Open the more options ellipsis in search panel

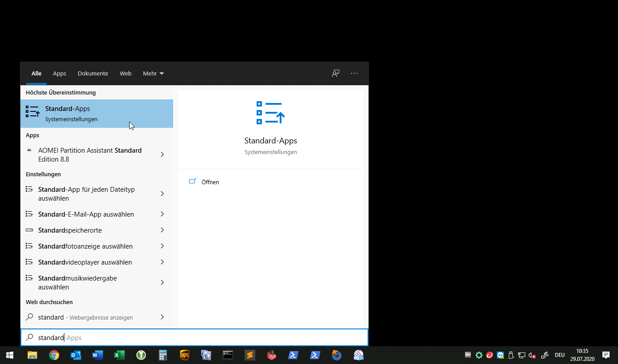pyautogui.click(x=354, y=73)
